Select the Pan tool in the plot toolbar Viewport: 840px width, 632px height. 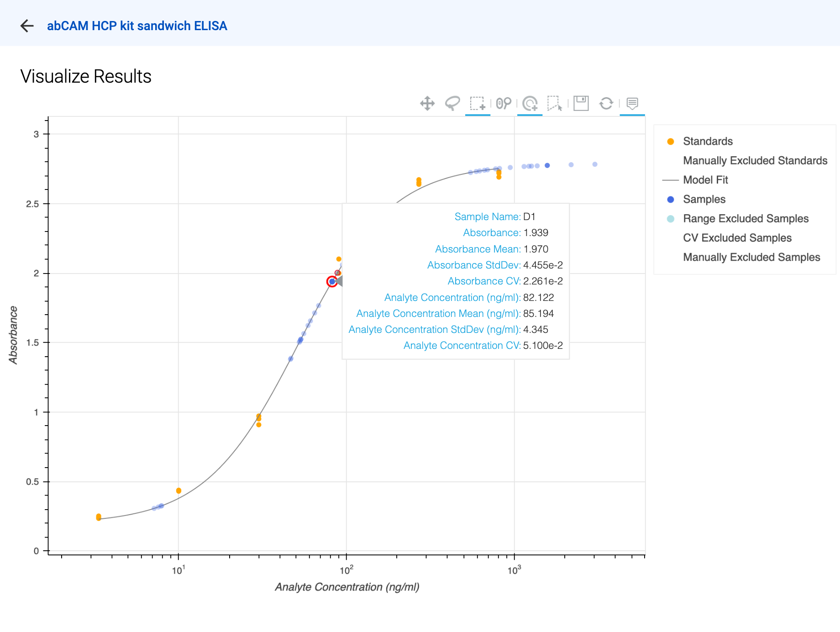tap(427, 104)
